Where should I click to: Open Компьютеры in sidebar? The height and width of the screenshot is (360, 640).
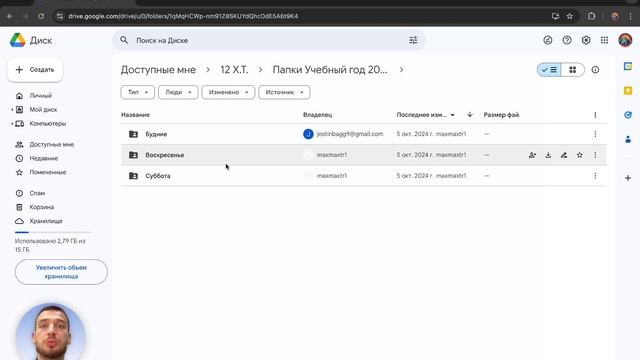click(x=48, y=124)
